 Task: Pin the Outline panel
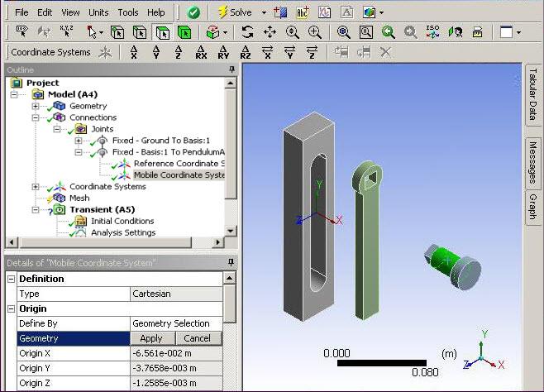231,69
